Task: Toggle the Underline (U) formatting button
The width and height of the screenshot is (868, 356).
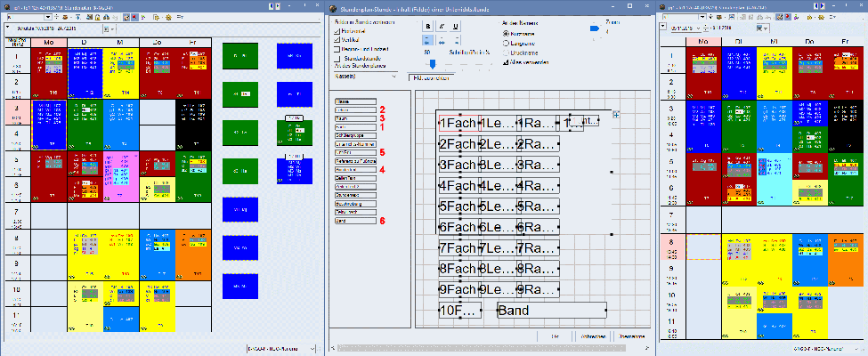Action: [x=457, y=27]
